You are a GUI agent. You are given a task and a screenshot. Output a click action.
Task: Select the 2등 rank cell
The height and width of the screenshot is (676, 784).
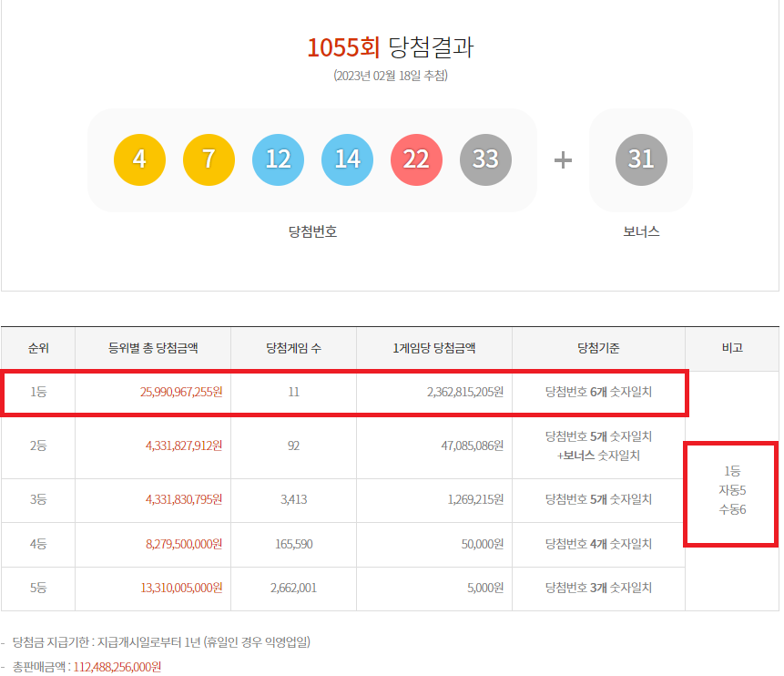pos(38,446)
